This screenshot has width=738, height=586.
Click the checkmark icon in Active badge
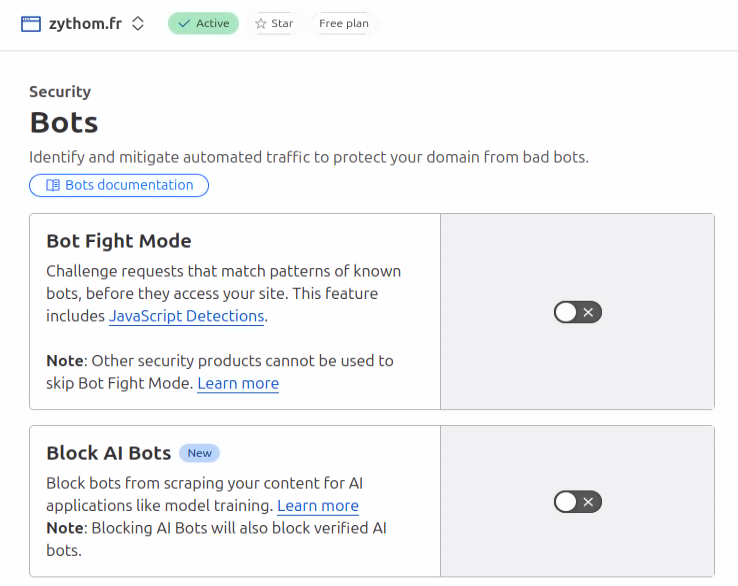point(184,24)
